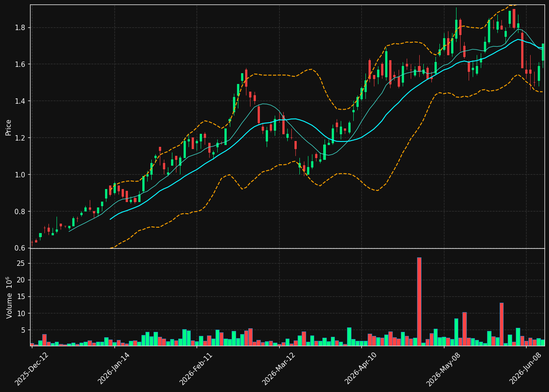
Task: Click the red volume bar reaching 10
Action: pos(465,329)
